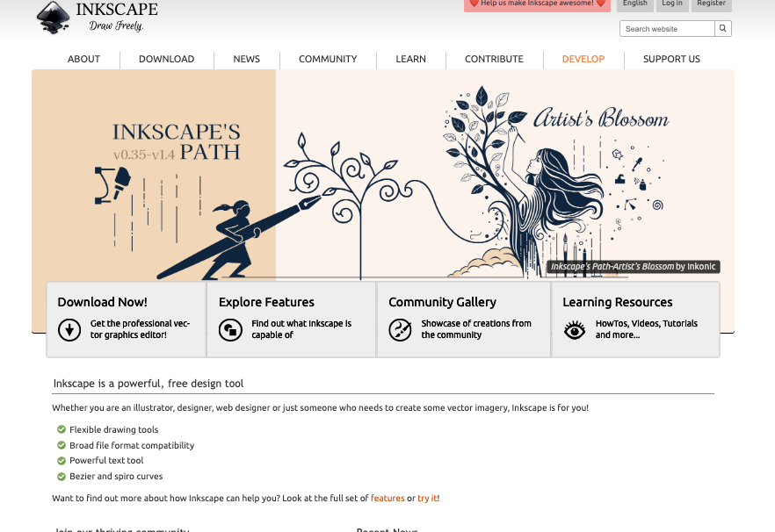Click the search magnifier button
775x532 pixels.
click(x=722, y=29)
